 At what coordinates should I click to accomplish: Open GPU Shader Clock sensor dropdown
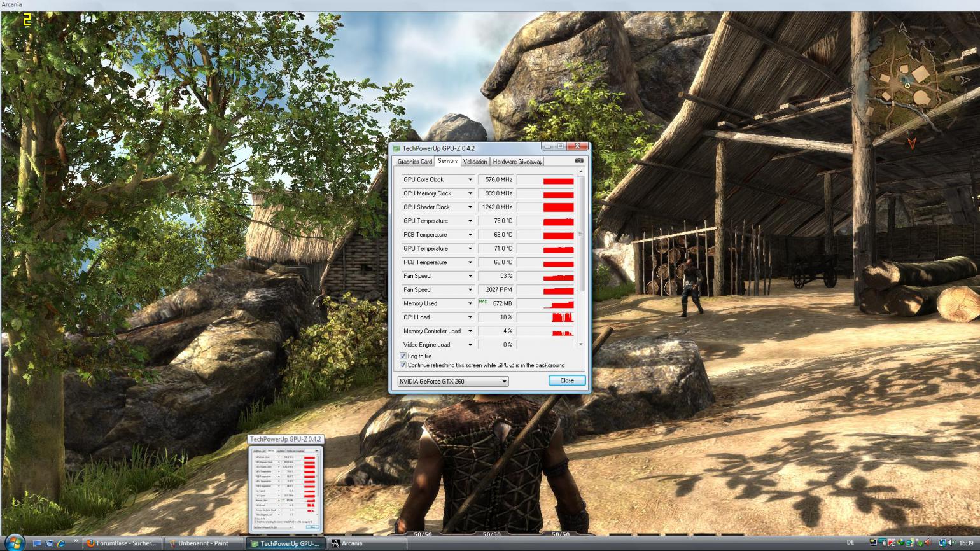[470, 207]
